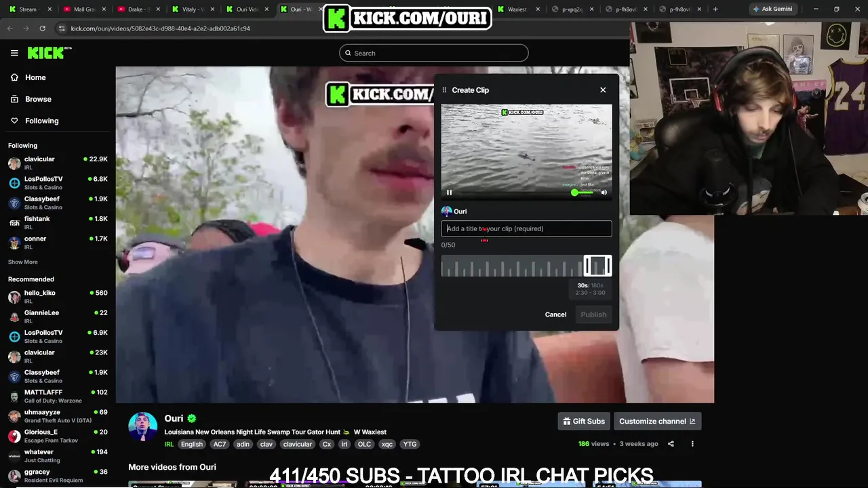Image resolution: width=868 pixels, height=488 pixels.
Task: Open hello_kiko recommended channel
Action: [58, 297]
